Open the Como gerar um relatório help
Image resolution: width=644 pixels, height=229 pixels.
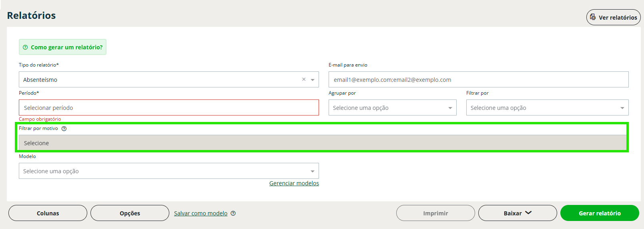pyautogui.click(x=62, y=47)
